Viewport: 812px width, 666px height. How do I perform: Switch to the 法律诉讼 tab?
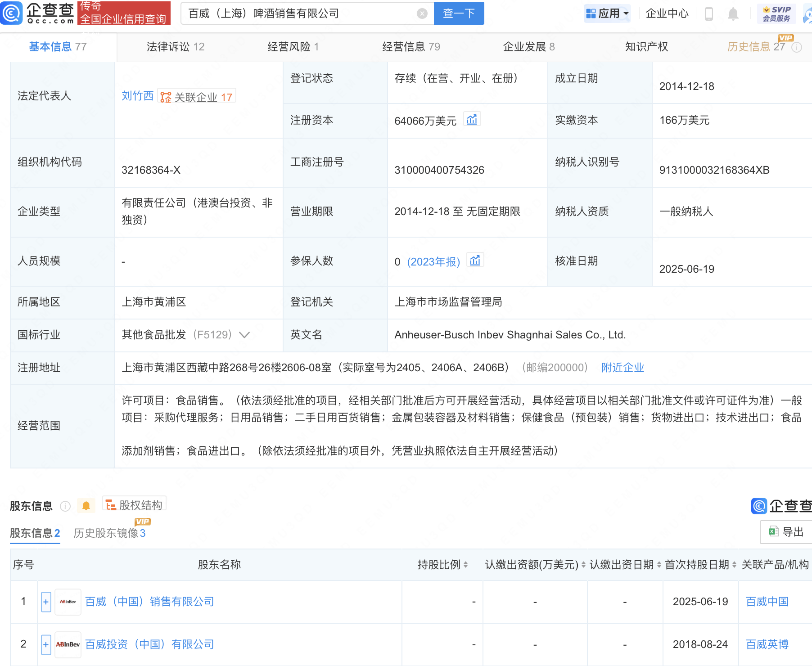pyautogui.click(x=175, y=47)
